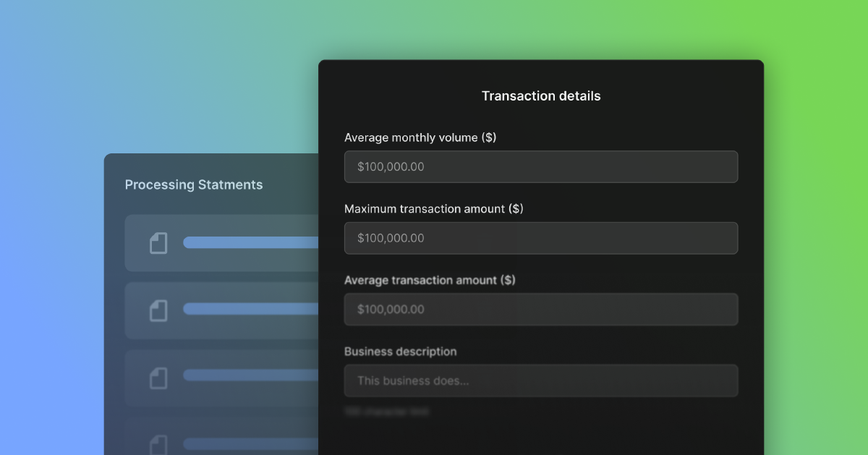The image size is (868, 455).
Task: Select the third statement row in the list
Action: tap(217, 378)
